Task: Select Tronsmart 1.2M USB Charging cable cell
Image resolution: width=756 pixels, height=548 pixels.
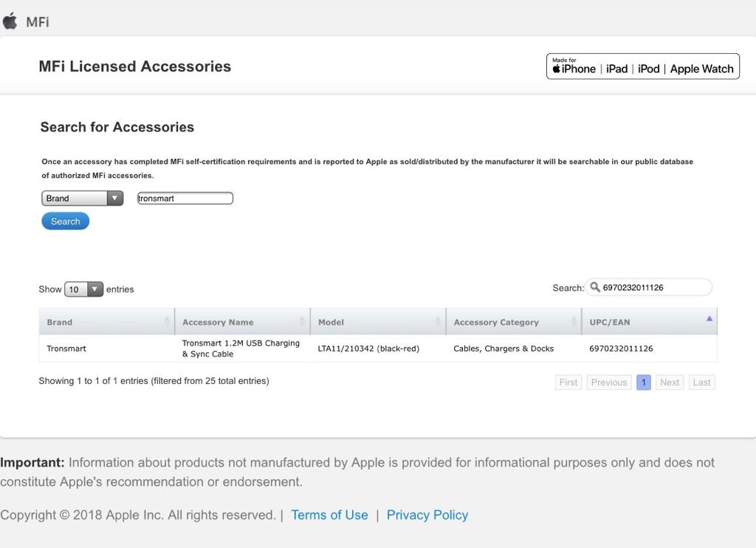Action: tap(242, 349)
